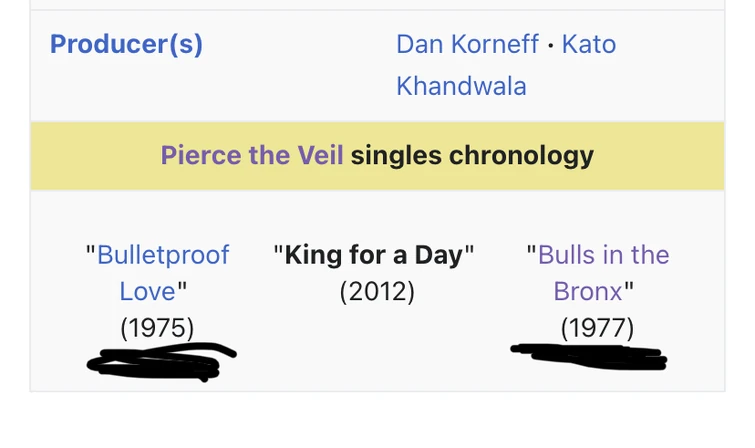
Task: Open the 'Bulletproof' previous single link
Action: click(163, 255)
